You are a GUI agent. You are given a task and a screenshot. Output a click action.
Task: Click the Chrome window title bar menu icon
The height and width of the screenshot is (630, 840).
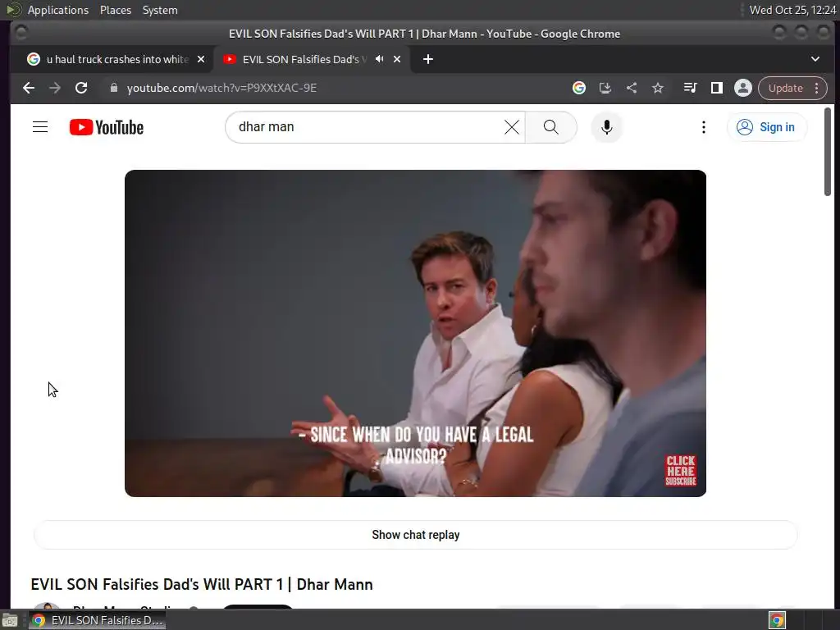click(x=21, y=33)
